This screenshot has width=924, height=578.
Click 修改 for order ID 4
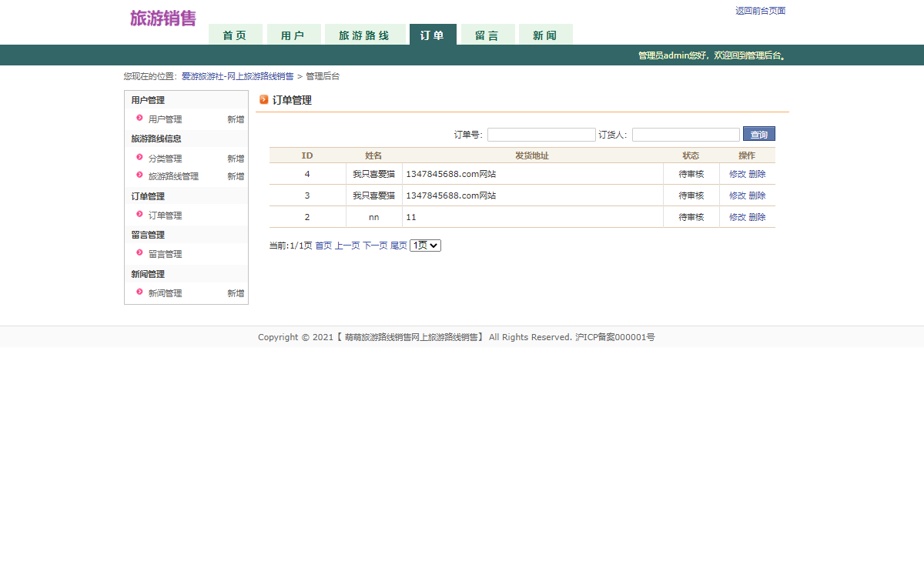point(738,174)
